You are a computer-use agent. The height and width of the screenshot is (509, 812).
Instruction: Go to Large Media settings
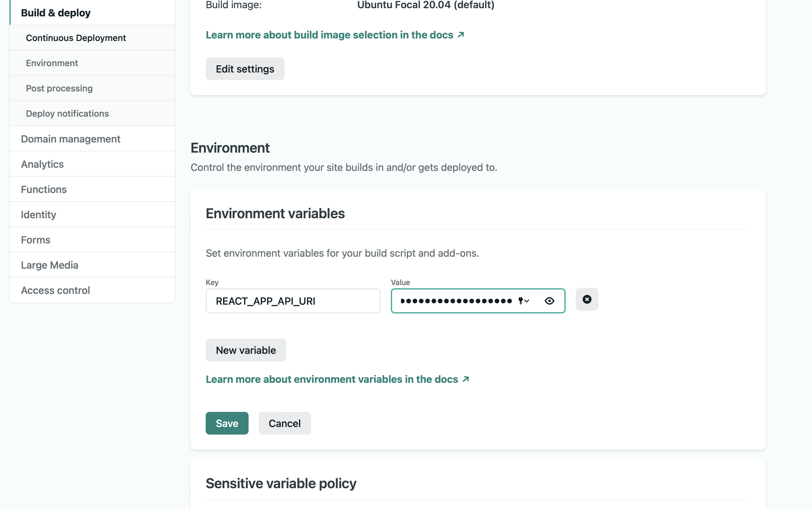point(50,265)
